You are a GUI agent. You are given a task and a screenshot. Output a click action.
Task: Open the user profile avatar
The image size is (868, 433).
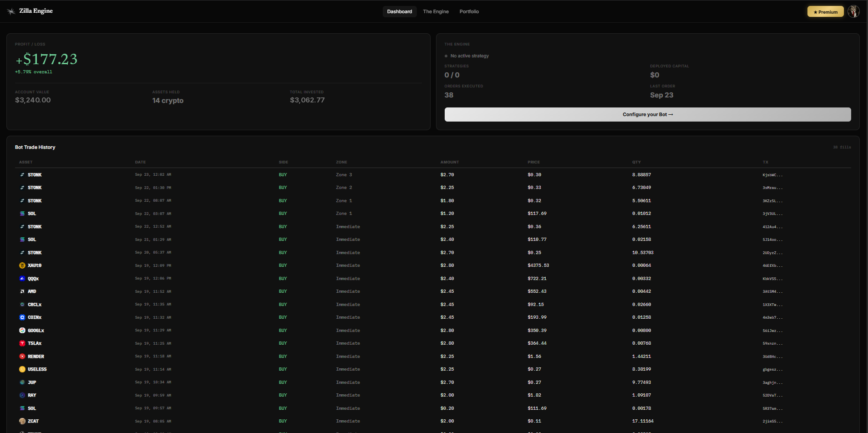point(853,11)
